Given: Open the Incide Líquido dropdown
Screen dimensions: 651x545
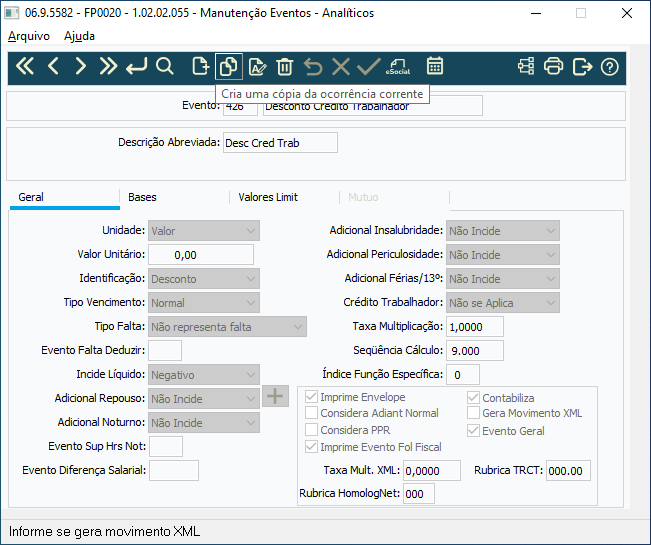Looking at the screenshot, I should tap(204, 375).
